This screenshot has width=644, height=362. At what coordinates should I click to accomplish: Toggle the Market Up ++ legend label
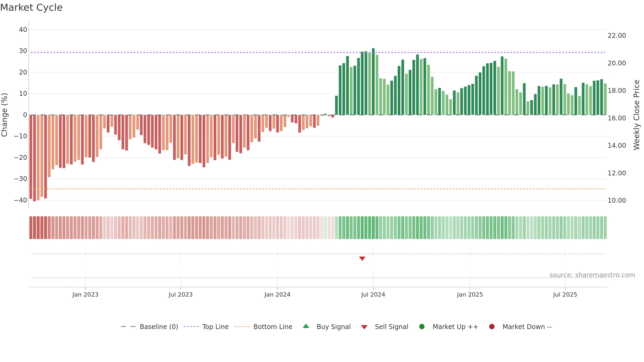(x=455, y=327)
